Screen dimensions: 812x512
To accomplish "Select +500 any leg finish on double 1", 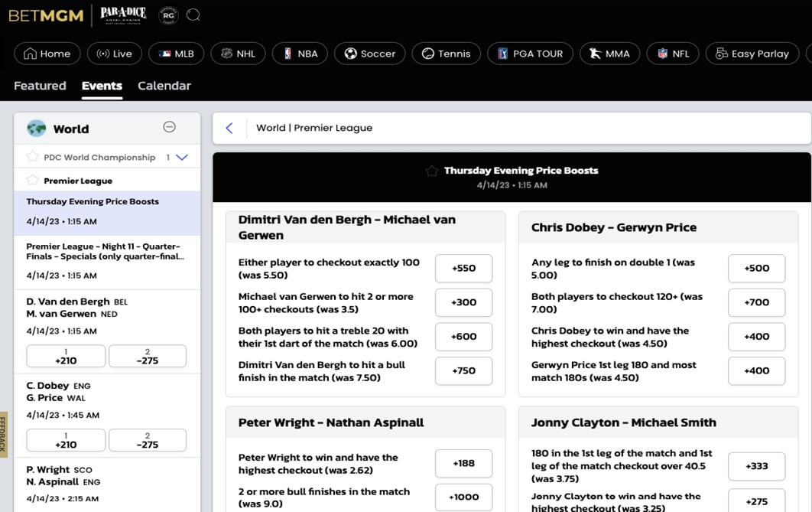I will [757, 269].
